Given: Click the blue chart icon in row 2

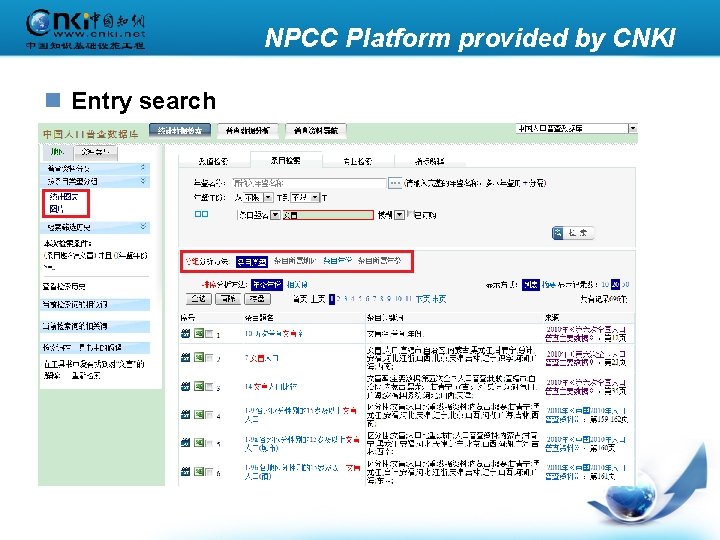Looking at the screenshot, I should pos(185,357).
